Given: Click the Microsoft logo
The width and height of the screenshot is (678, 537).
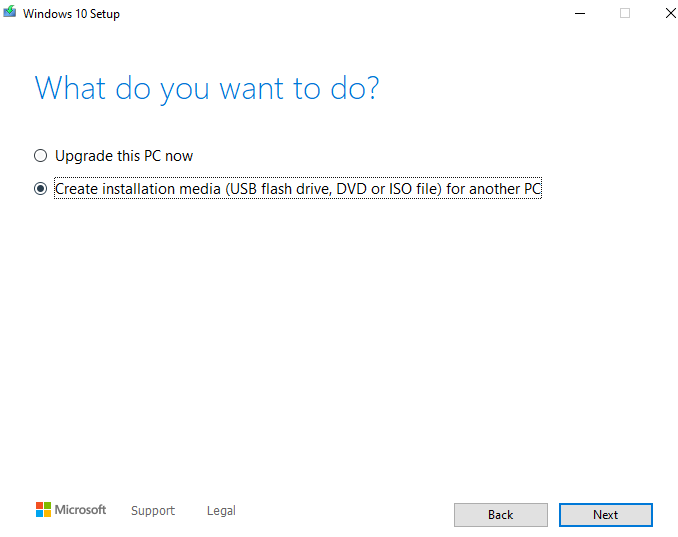Looking at the screenshot, I should pyautogui.click(x=71, y=510).
